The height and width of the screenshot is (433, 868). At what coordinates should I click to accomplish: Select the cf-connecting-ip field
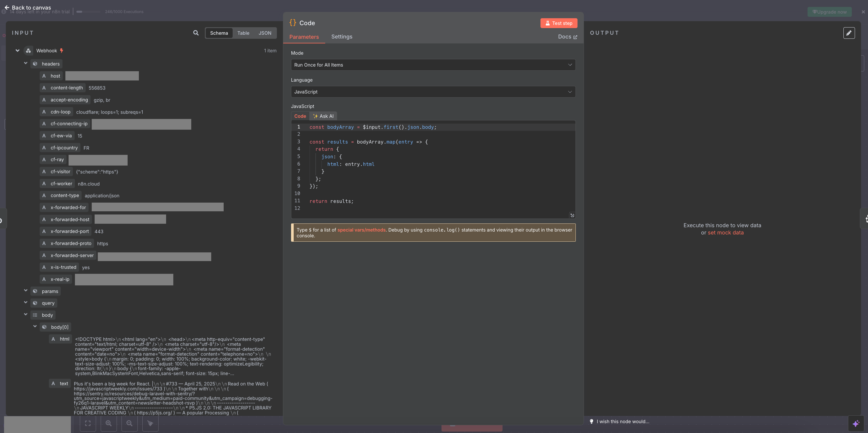tap(65, 124)
